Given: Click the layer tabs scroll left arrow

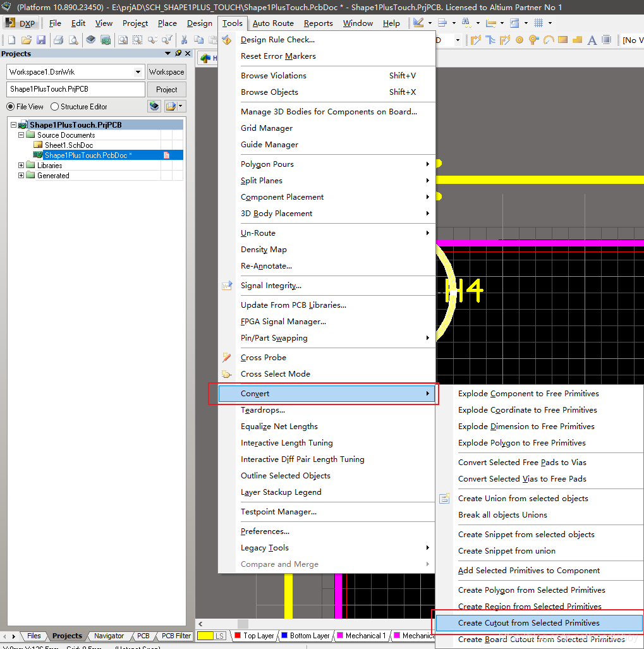Looking at the screenshot, I should point(201,624).
